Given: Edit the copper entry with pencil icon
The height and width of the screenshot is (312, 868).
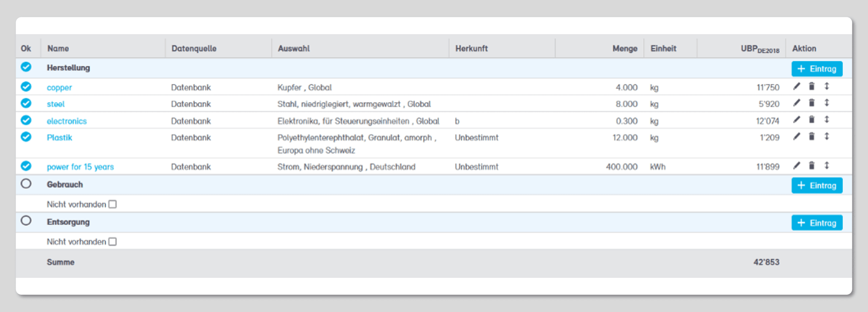Looking at the screenshot, I should point(796,86).
